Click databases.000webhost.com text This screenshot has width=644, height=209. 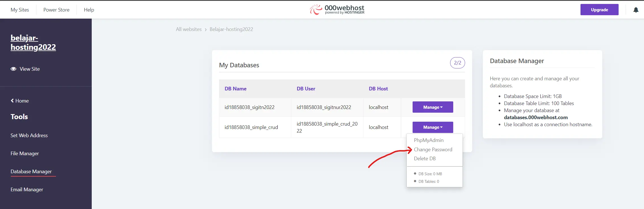tap(536, 117)
